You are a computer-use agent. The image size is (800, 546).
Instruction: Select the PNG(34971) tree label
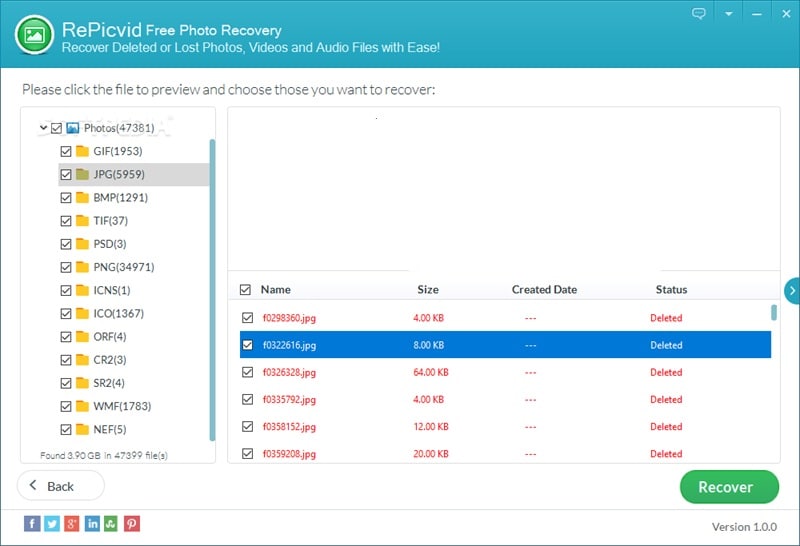(124, 267)
